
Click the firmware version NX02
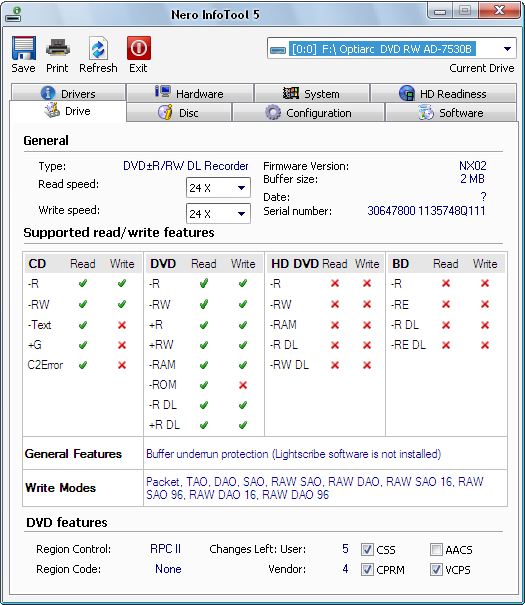[473, 166]
